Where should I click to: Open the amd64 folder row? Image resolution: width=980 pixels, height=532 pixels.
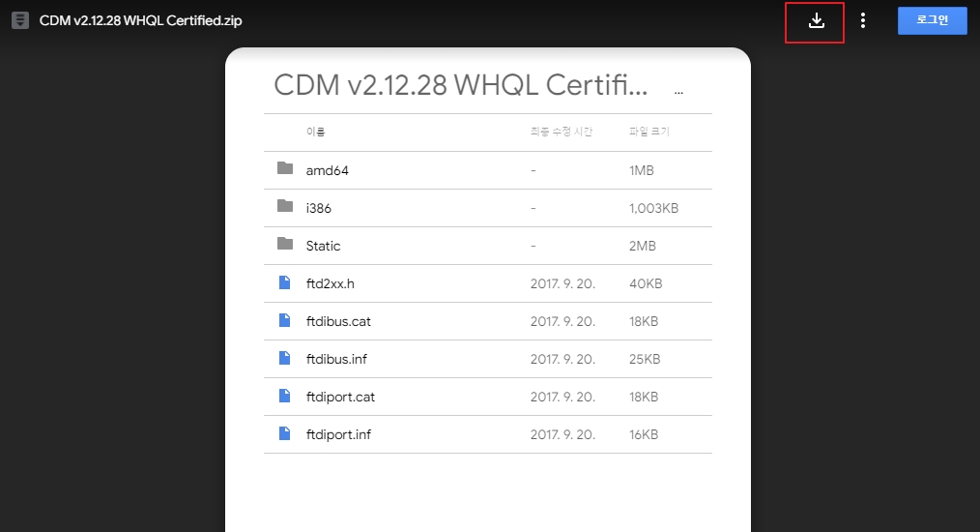[x=487, y=170]
